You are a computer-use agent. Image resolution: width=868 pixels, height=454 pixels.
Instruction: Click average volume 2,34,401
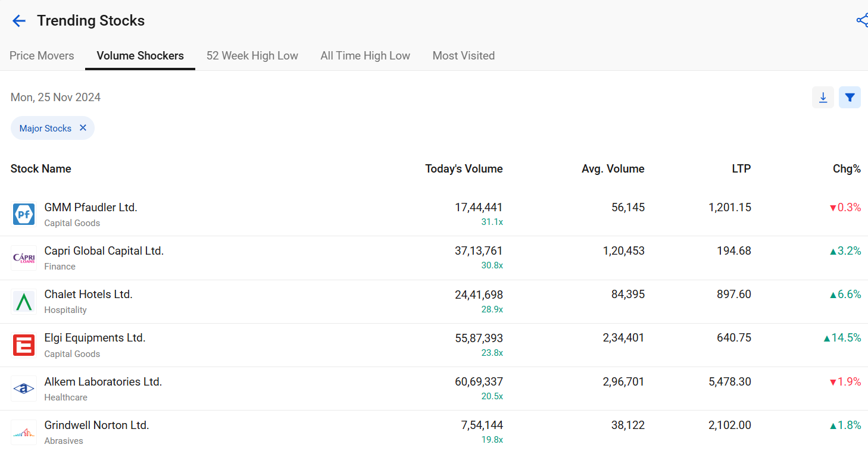(x=623, y=337)
